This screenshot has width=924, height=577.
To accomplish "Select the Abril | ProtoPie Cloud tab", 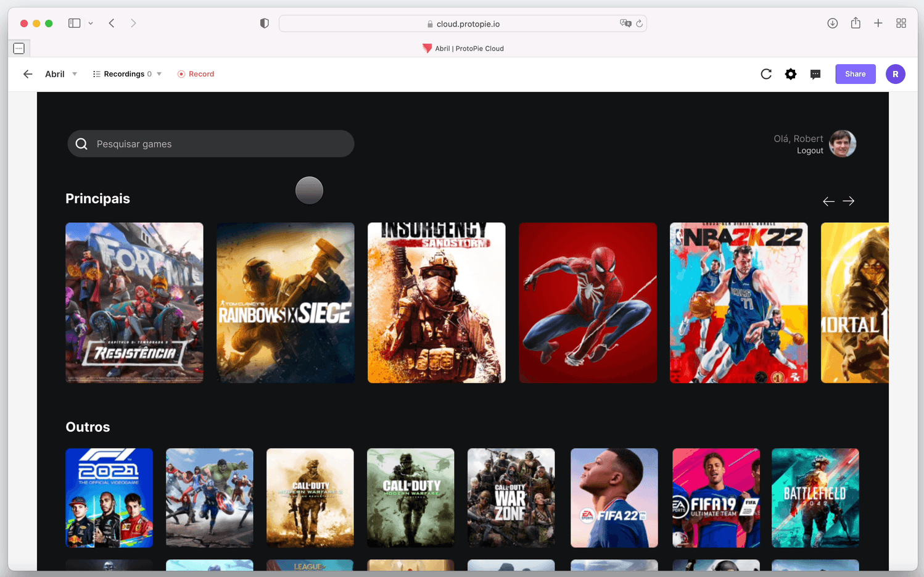I will tap(463, 48).
